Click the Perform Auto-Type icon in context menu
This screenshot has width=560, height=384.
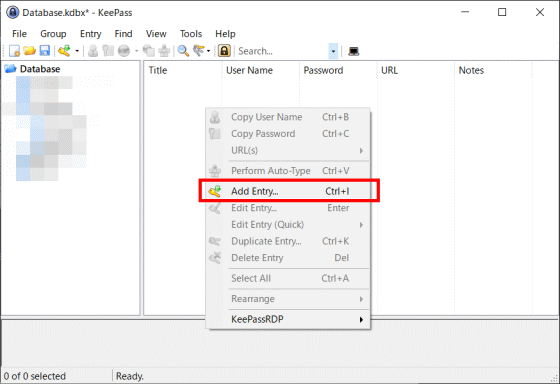(215, 171)
